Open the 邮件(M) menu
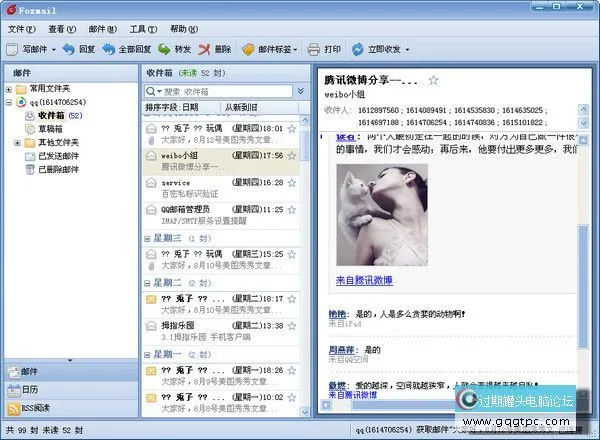Screen dimensions: 600x440 [103, 29]
